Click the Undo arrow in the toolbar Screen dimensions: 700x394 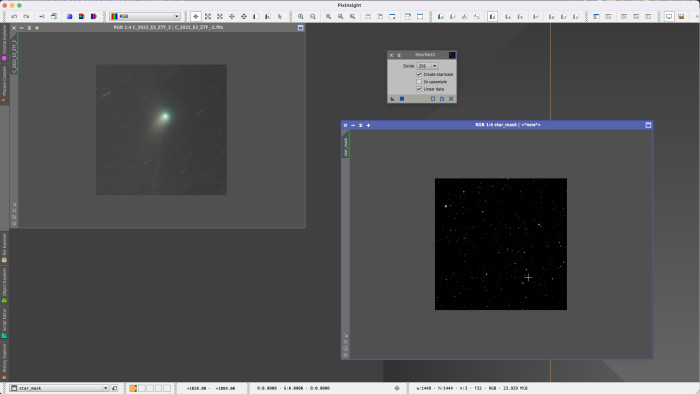click(14, 17)
